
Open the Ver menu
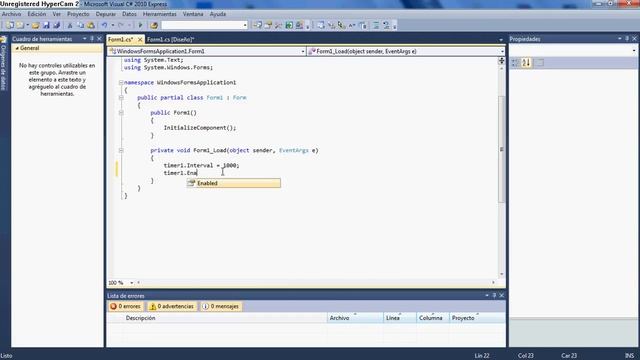pos(57,14)
